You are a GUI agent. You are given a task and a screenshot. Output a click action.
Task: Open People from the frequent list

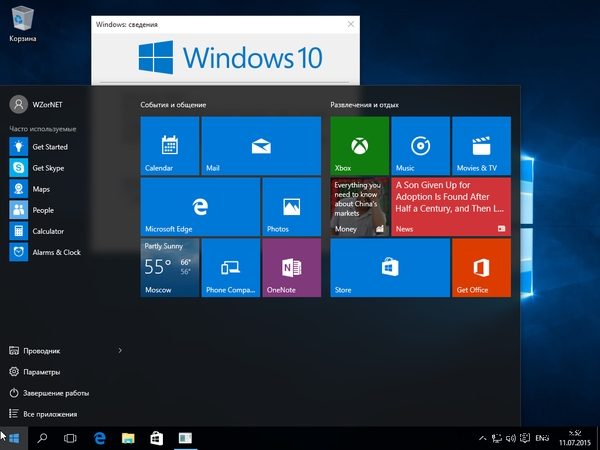tap(65, 210)
